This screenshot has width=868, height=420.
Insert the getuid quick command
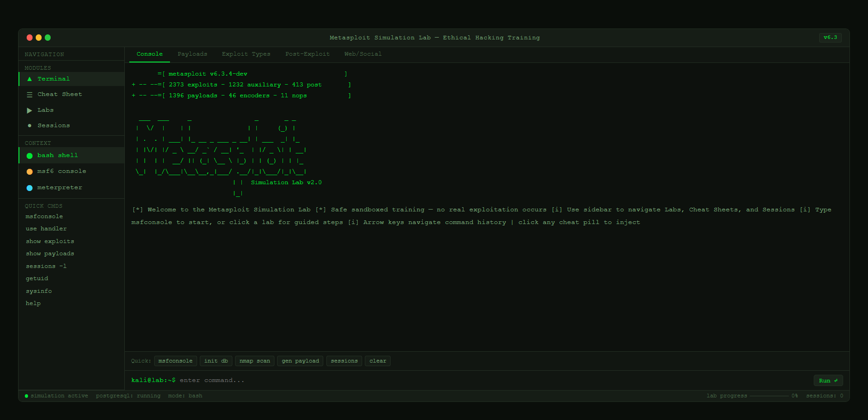pos(37,278)
